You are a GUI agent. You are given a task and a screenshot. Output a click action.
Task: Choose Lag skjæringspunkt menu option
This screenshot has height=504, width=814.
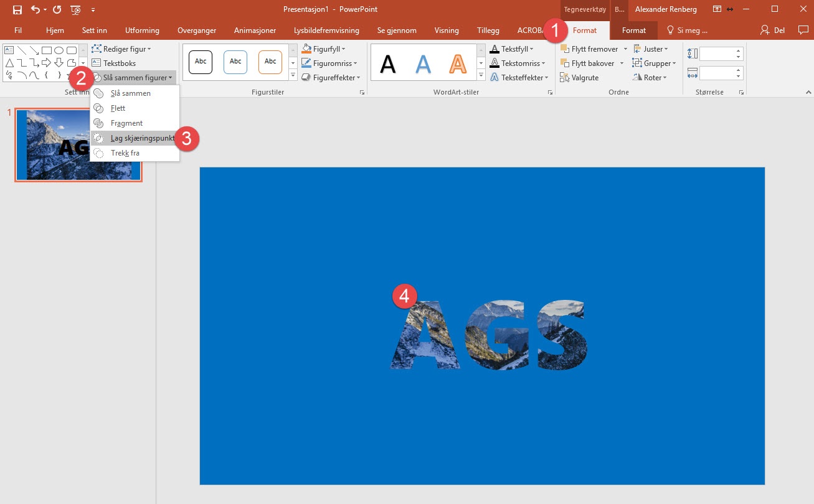coord(135,138)
